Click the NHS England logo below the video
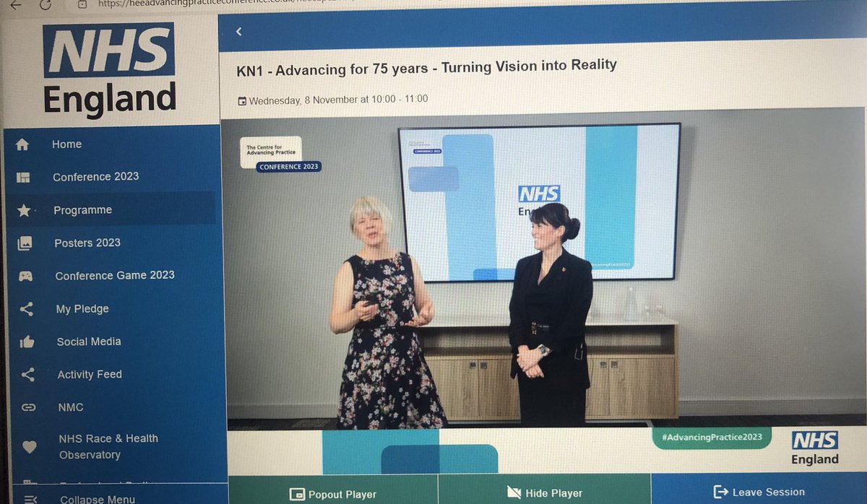 coord(815,448)
